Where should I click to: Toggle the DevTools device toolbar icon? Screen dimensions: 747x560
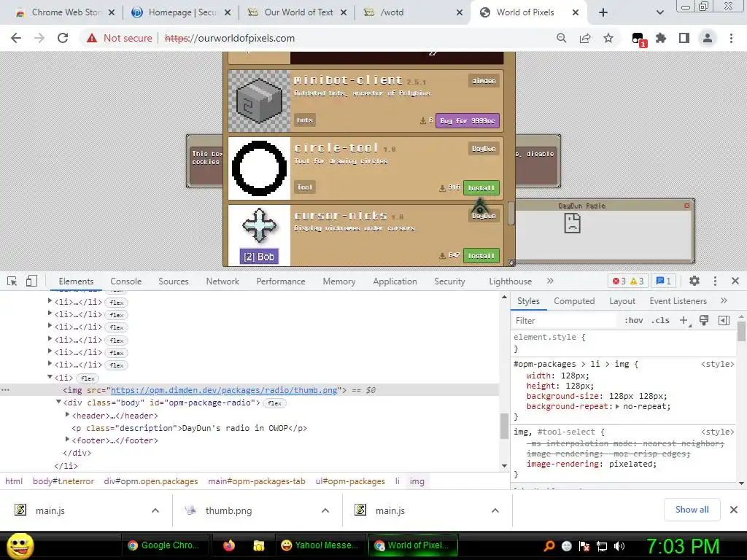pyautogui.click(x=31, y=281)
